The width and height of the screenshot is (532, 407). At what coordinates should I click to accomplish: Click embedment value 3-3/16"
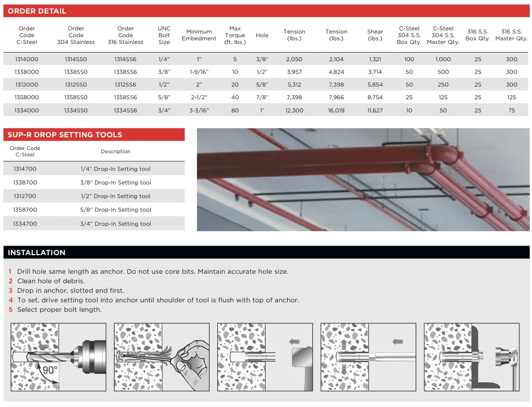(199, 111)
